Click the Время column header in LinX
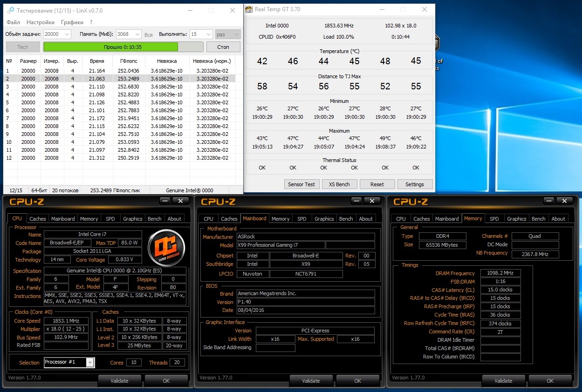The height and width of the screenshot is (392, 582). (x=97, y=61)
